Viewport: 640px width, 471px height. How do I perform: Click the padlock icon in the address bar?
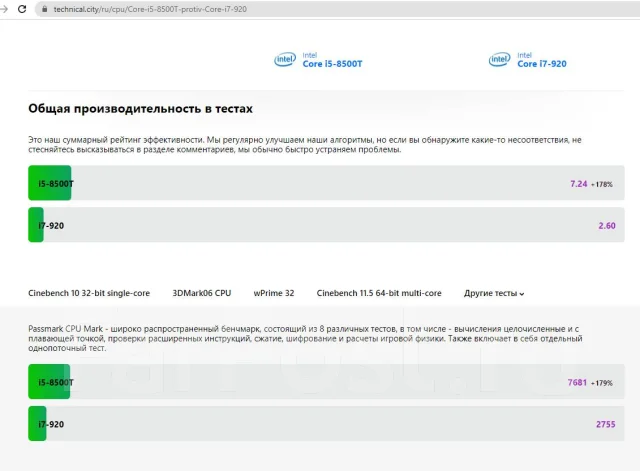point(44,9)
